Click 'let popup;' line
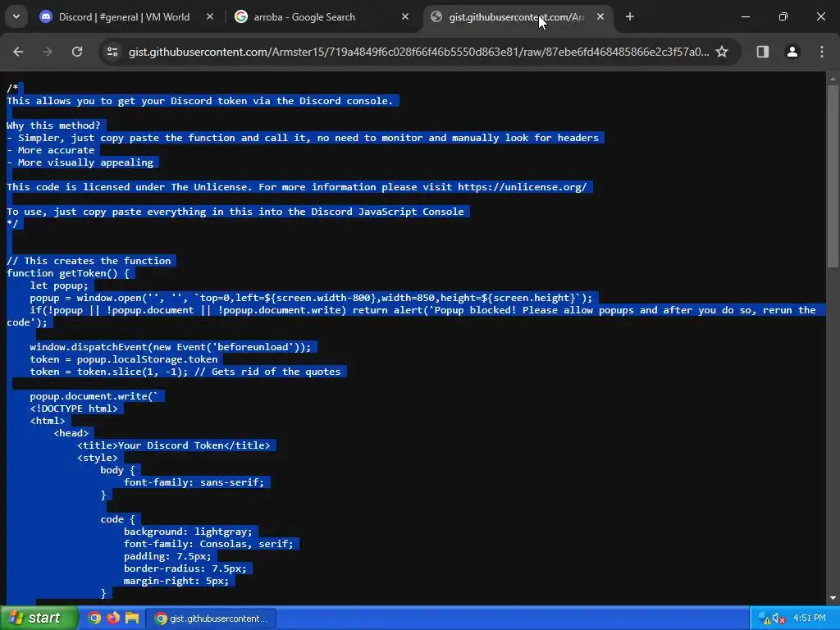840x630 pixels. coord(59,285)
